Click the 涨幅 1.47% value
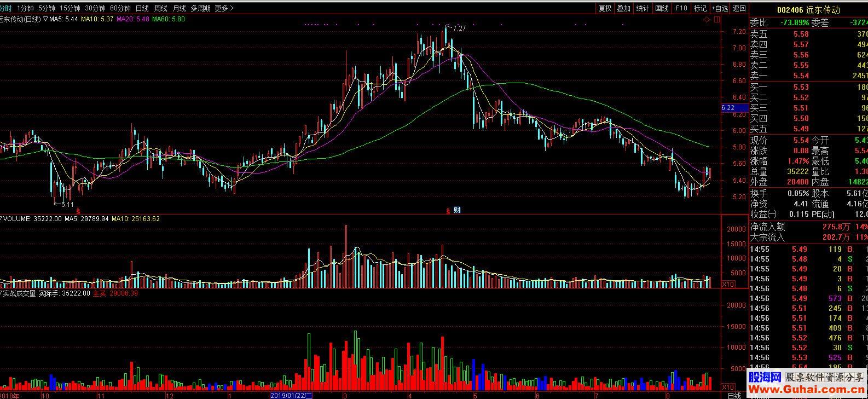 click(x=798, y=161)
